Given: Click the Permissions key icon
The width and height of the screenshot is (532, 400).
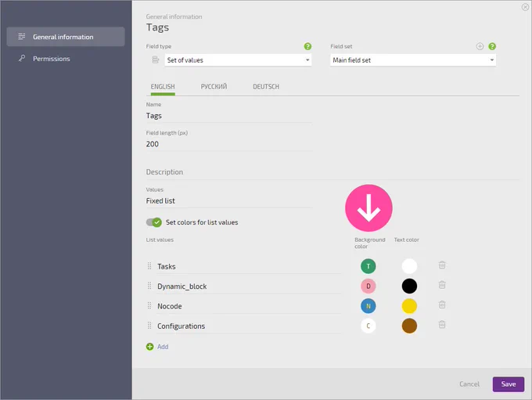Looking at the screenshot, I should pos(22,58).
